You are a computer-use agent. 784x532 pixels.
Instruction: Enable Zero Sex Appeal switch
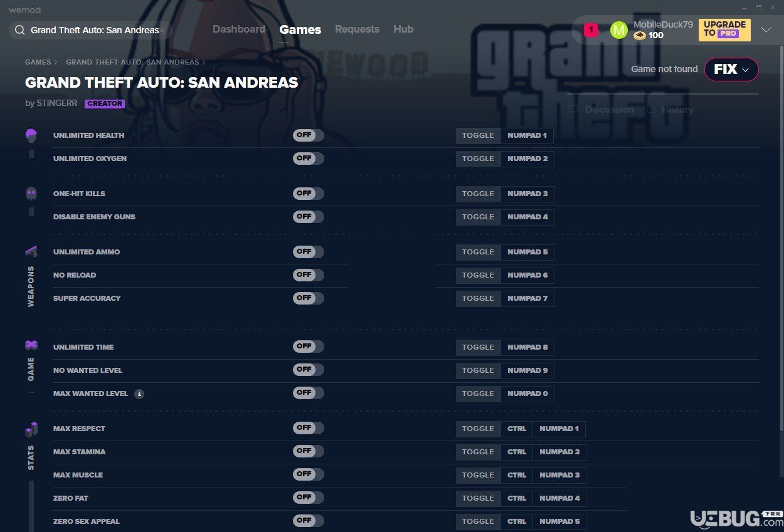tap(308, 521)
